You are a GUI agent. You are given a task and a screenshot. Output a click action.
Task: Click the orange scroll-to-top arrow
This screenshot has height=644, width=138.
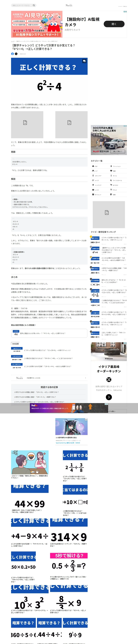90,406
